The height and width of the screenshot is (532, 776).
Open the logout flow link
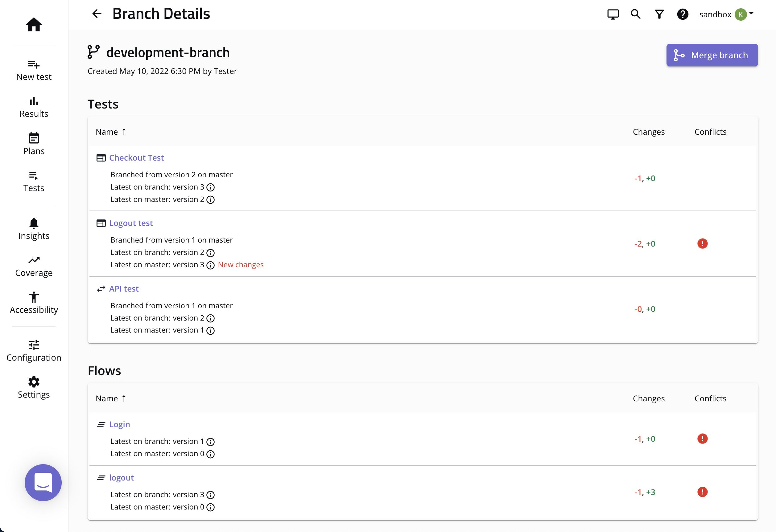point(121,478)
